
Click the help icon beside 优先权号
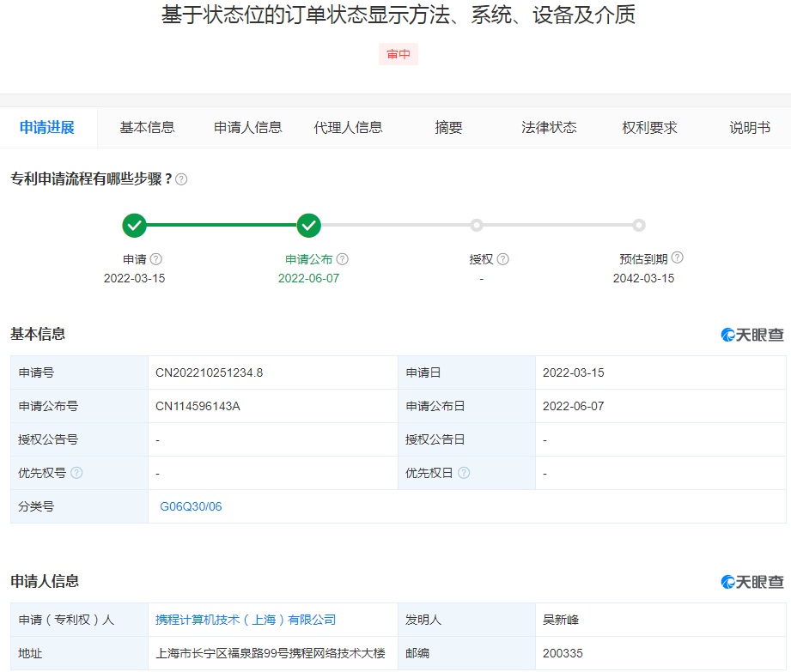point(76,473)
